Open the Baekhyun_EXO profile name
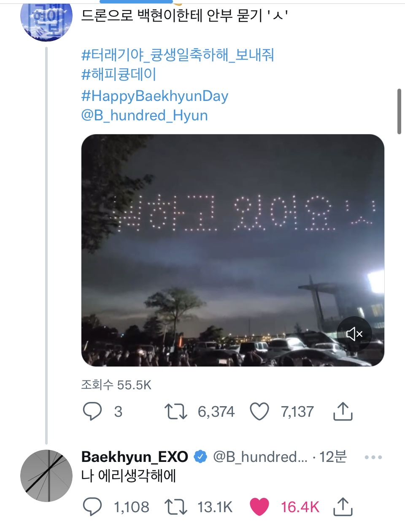Image resolution: width=405 pixels, height=532 pixels. (134, 457)
